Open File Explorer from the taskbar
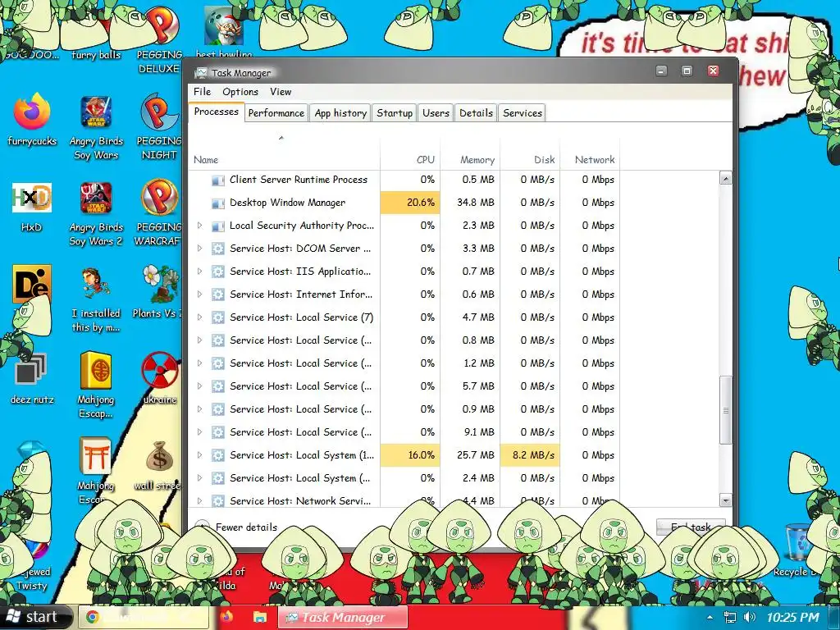 tap(260, 617)
